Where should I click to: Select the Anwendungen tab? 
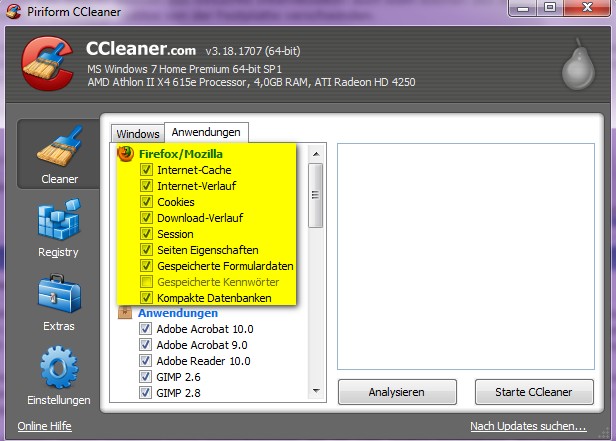206,132
